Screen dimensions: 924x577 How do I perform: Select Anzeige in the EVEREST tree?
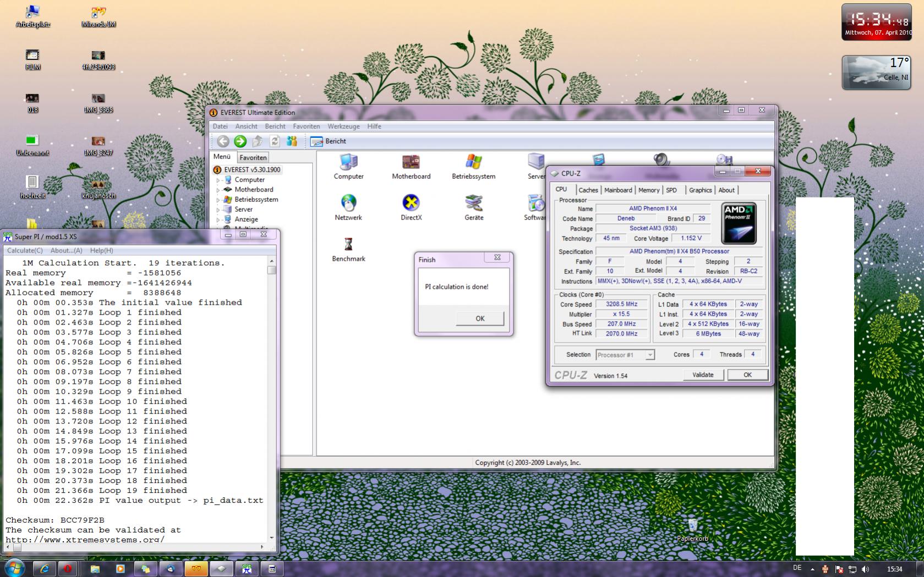click(x=246, y=219)
